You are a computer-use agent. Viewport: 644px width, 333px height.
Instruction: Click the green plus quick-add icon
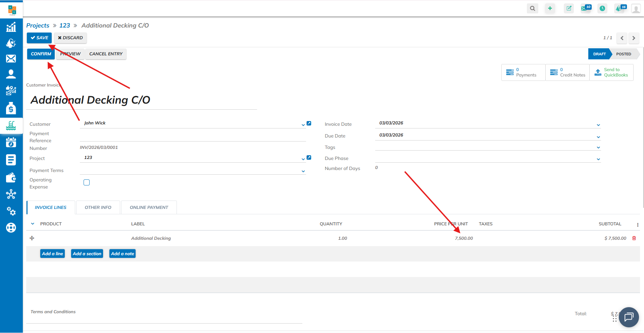550,8
